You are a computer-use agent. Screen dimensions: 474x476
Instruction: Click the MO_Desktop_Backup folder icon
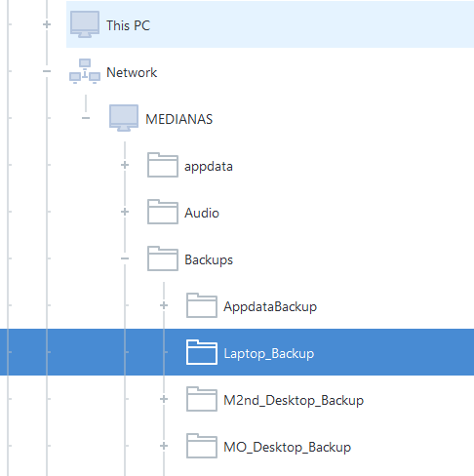click(202, 446)
